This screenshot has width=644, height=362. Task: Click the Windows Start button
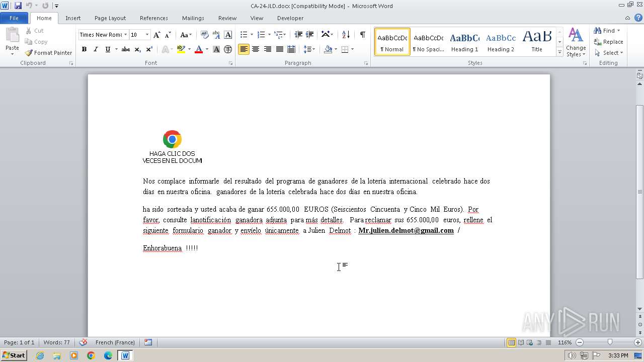tap(14, 355)
